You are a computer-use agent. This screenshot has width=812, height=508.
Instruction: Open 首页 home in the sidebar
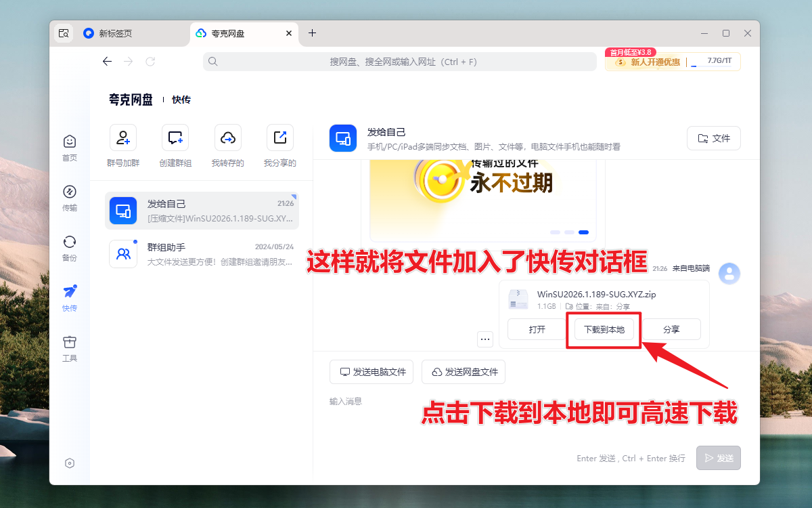(x=70, y=148)
